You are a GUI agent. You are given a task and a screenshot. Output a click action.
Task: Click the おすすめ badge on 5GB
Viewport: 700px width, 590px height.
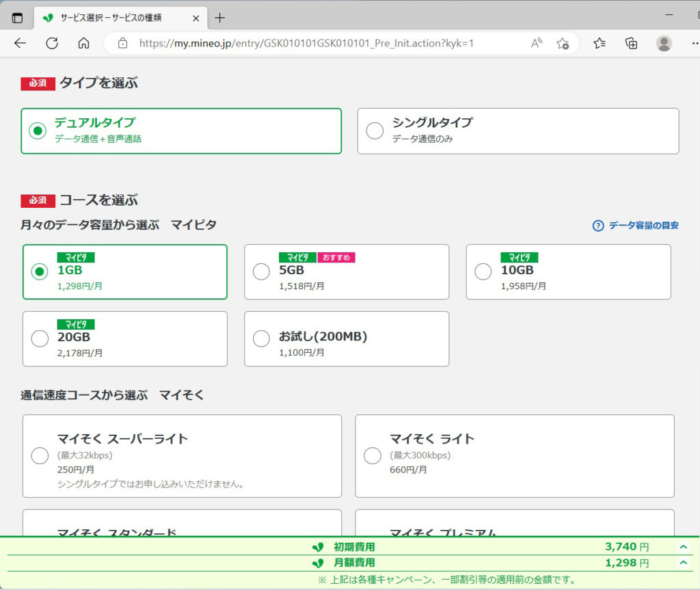pos(336,258)
